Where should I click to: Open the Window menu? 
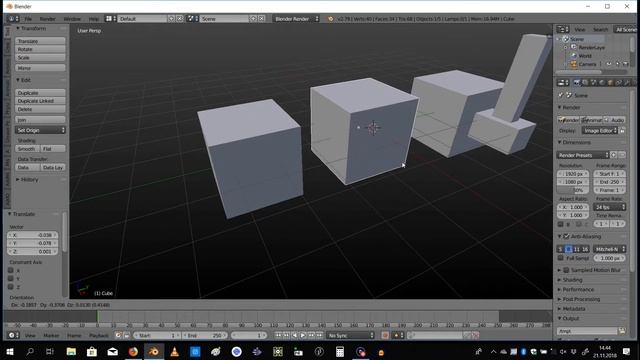[x=72, y=19]
